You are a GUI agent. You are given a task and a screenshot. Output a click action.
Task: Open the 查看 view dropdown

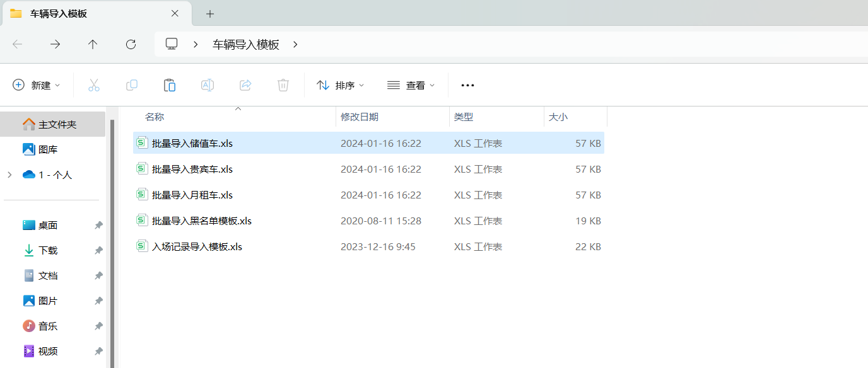coord(411,85)
